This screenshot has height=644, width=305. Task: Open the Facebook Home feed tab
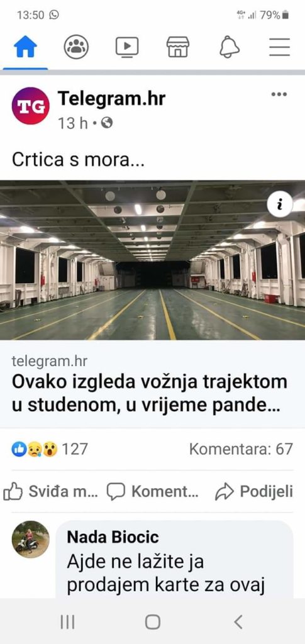pos(25,47)
